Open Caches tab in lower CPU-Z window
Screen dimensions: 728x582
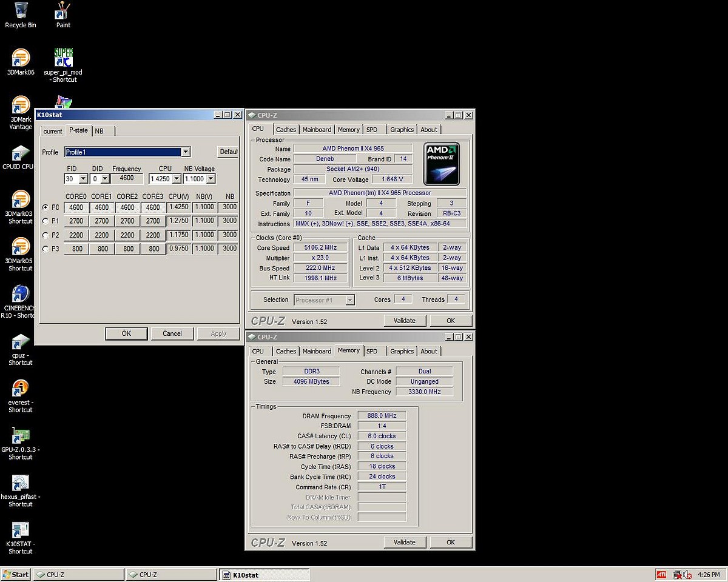[286, 352]
